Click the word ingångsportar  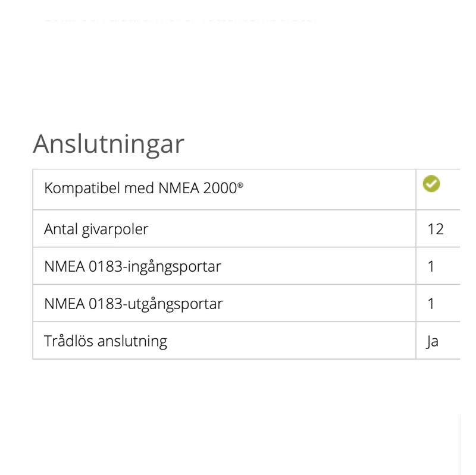(174, 266)
